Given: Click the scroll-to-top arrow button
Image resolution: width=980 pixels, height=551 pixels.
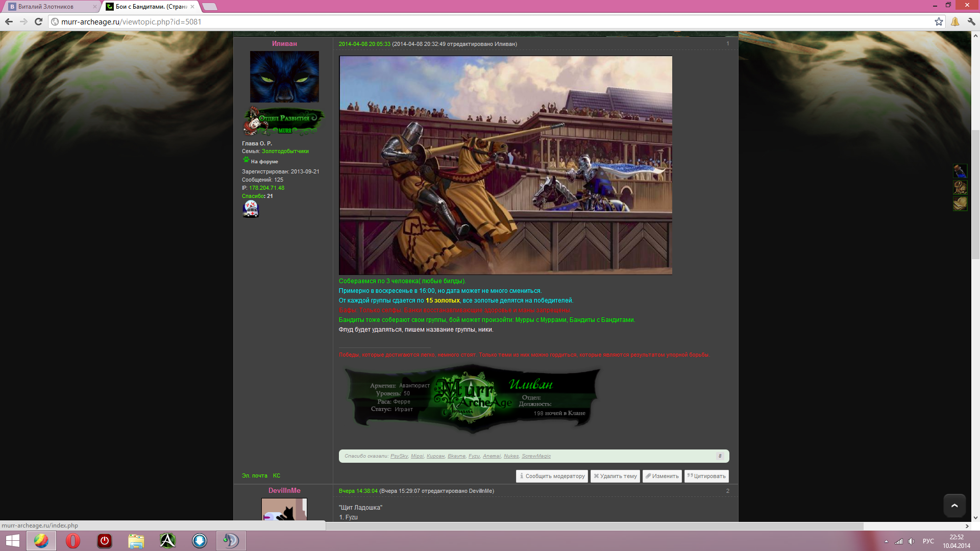Looking at the screenshot, I should [x=954, y=506].
